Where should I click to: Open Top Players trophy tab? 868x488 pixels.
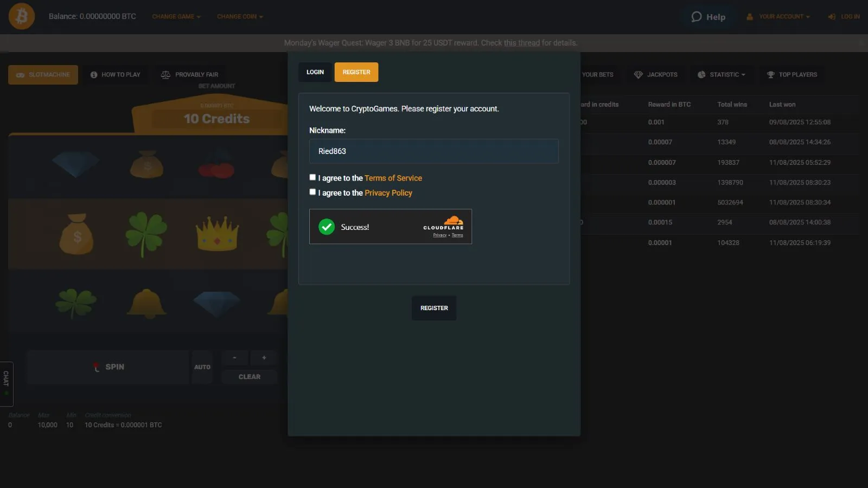click(x=792, y=75)
